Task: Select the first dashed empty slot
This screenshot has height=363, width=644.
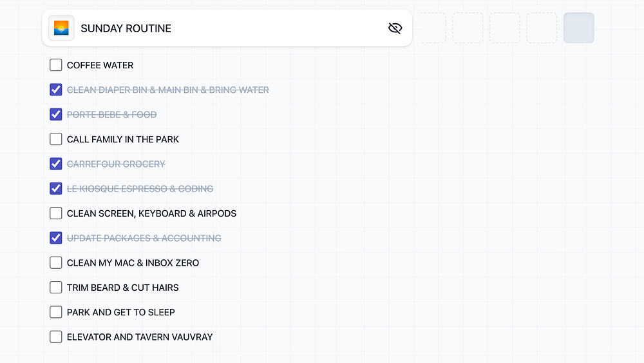Action: [x=433, y=28]
